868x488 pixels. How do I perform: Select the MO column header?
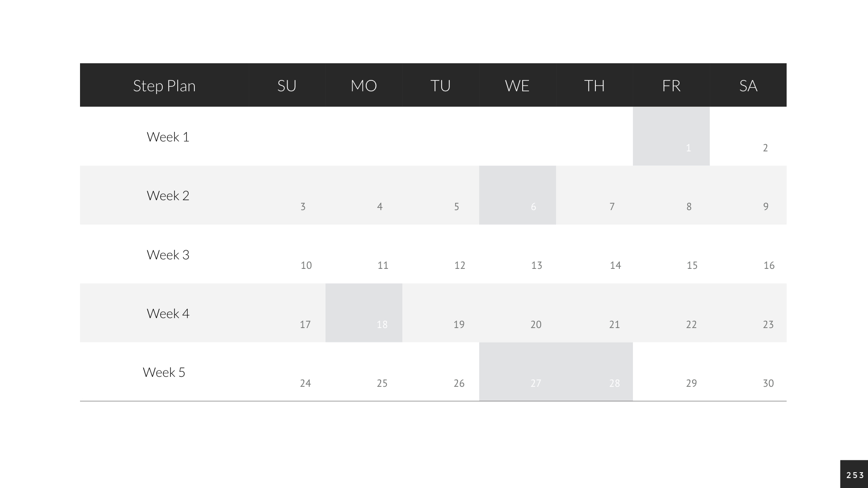[x=363, y=85]
